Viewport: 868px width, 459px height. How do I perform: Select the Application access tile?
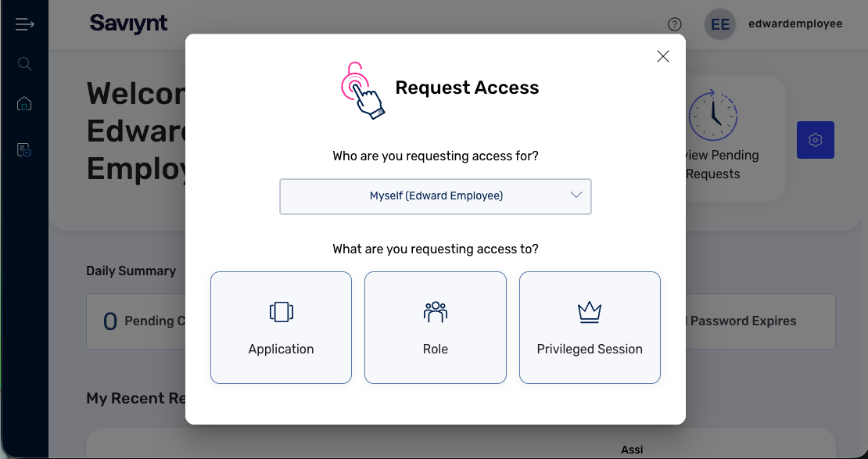click(x=281, y=328)
